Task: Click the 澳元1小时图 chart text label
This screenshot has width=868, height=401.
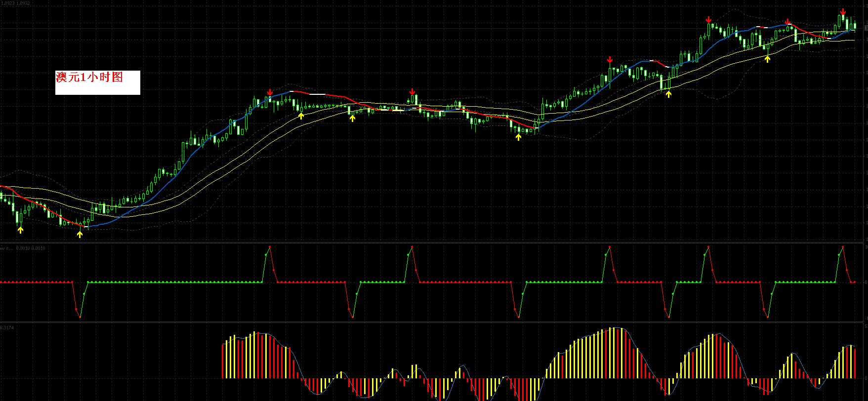Action: [x=90, y=77]
